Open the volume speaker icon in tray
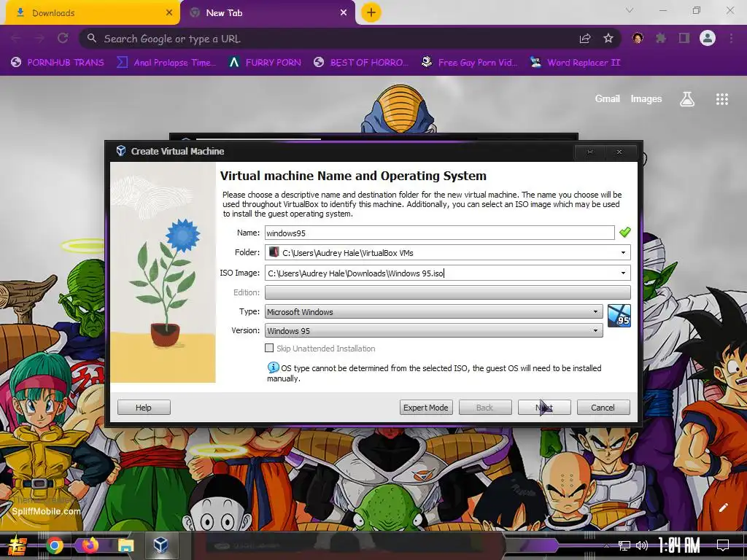This screenshot has width=747, height=560. (642, 545)
